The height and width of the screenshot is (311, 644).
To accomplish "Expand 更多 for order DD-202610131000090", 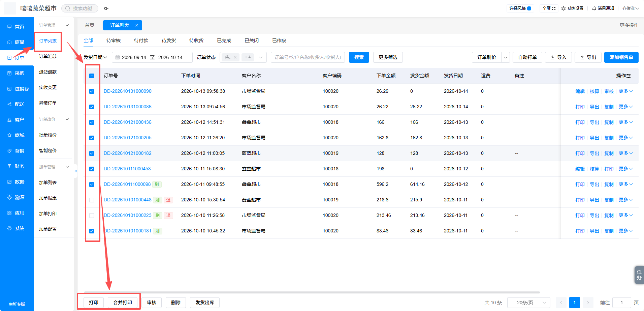I will pyautogui.click(x=626, y=91).
